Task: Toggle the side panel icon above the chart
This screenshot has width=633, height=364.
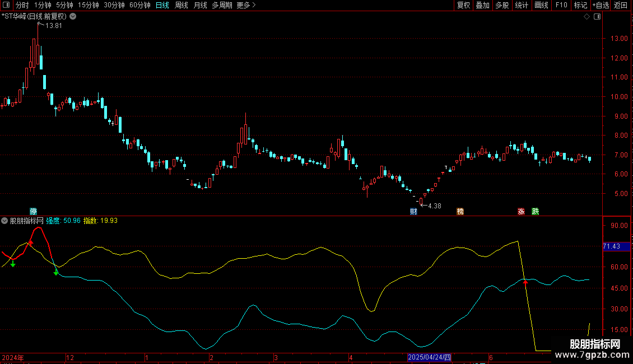Action: pyautogui.click(x=597, y=17)
